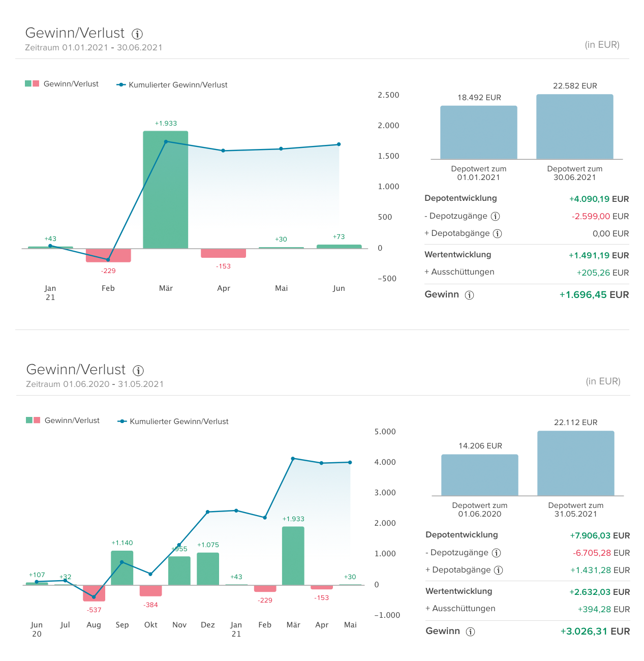Click info icon beside the lower Gewinn/Verlust title

(x=138, y=371)
